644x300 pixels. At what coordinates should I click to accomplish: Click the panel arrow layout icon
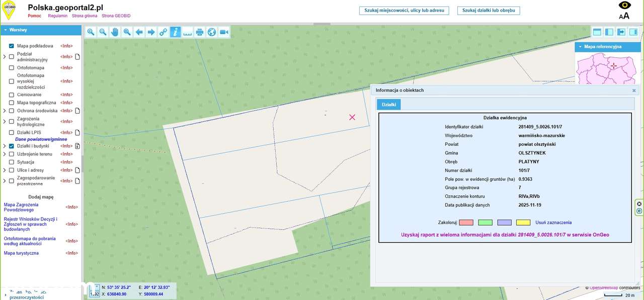coord(621,32)
